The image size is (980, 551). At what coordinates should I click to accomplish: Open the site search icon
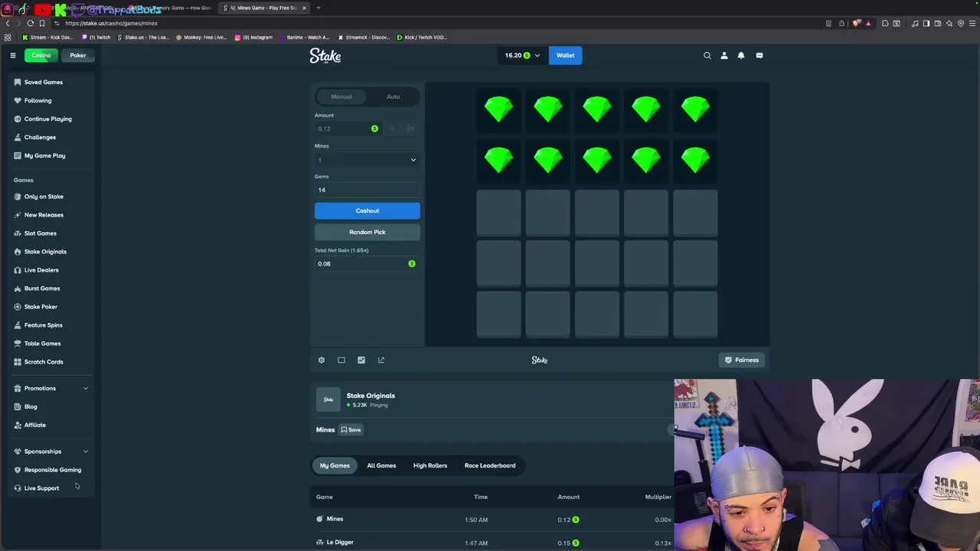tap(707, 55)
